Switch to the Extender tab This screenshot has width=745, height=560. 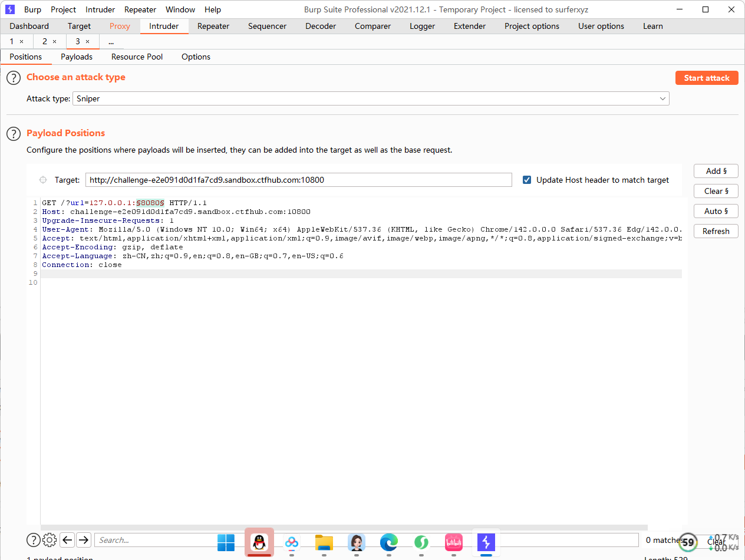click(470, 26)
